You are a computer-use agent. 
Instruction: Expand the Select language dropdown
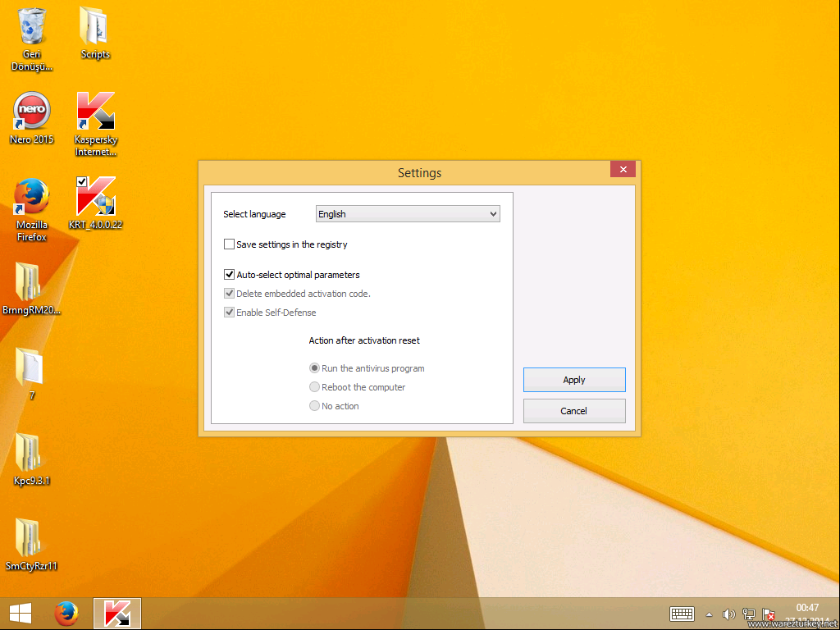tap(408, 214)
